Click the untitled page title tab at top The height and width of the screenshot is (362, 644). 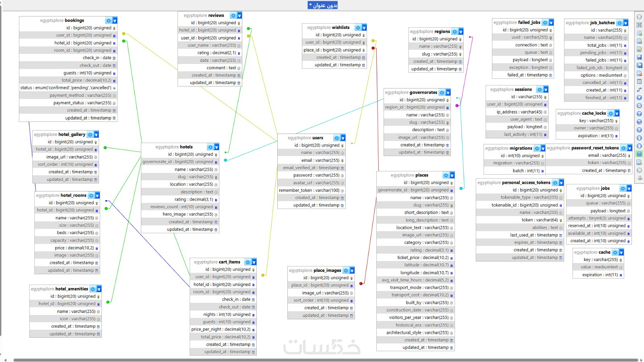(323, 5)
